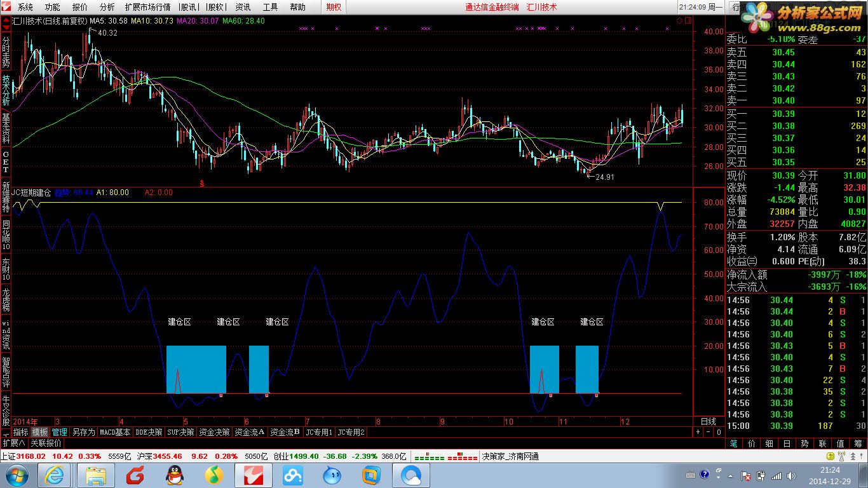Select 智能点评 sidebar tab

point(6,372)
